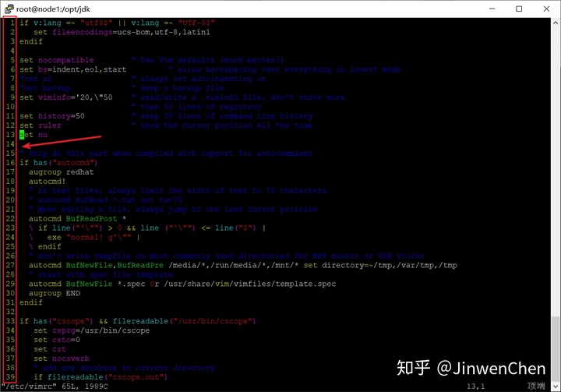Click the 'endif' on line 3
The image size is (561, 392).
click(x=30, y=41)
